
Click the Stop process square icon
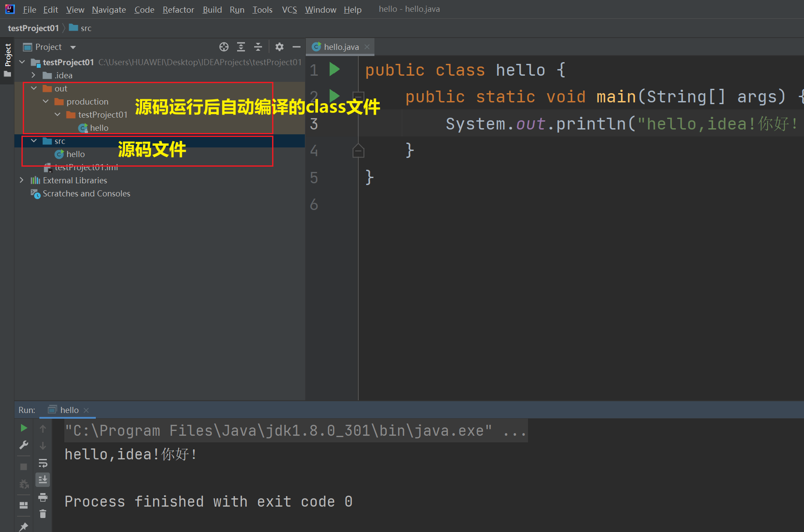point(24,467)
